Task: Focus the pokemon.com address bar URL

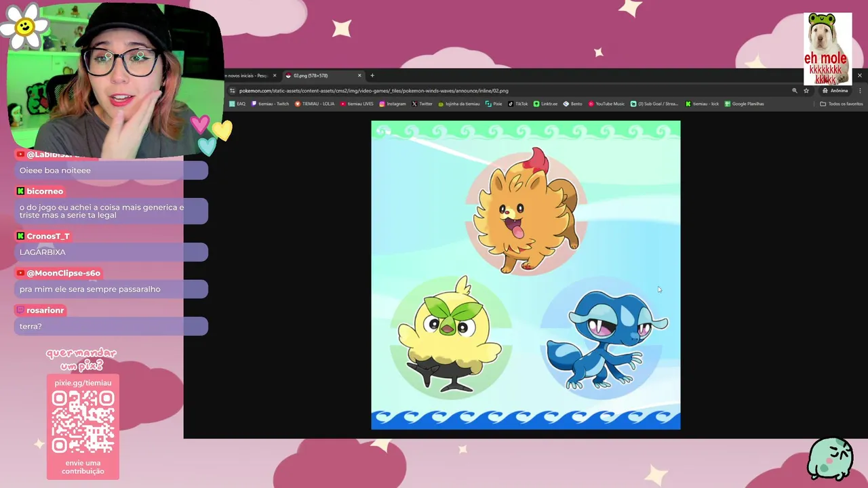Action: click(x=374, y=91)
